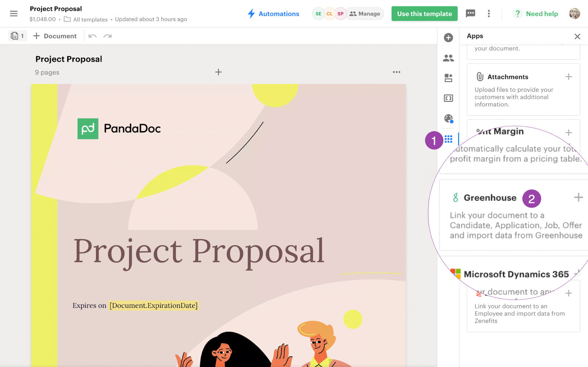Close the Apps panel
Viewport: 588px width, 367px height.
(x=577, y=36)
